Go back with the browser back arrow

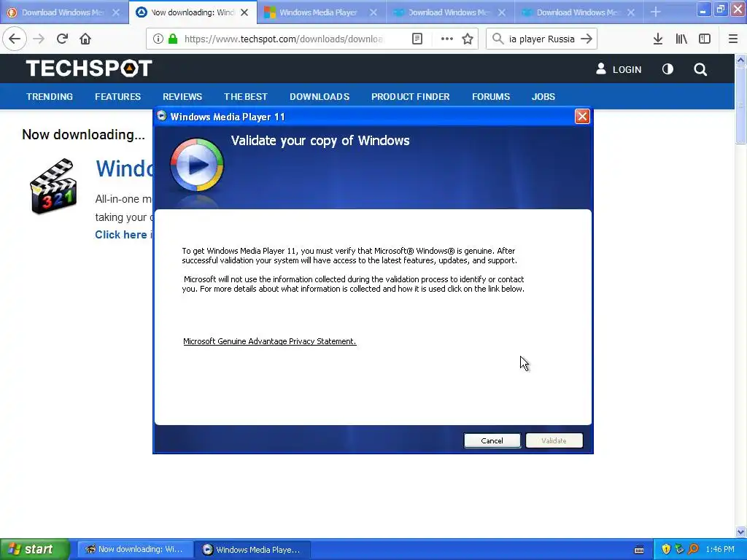pos(15,39)
